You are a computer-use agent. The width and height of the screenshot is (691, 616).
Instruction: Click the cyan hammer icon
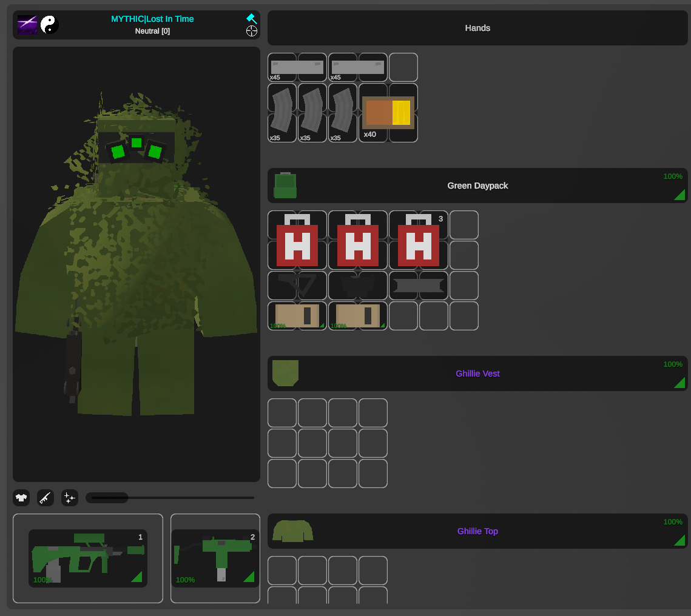coord(252,19)
